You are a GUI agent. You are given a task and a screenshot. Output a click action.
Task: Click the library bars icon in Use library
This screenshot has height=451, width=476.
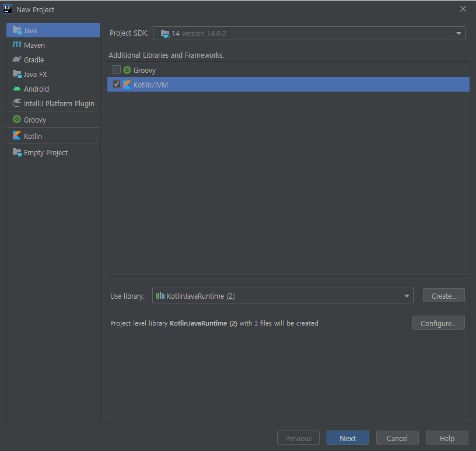(160, 295)
